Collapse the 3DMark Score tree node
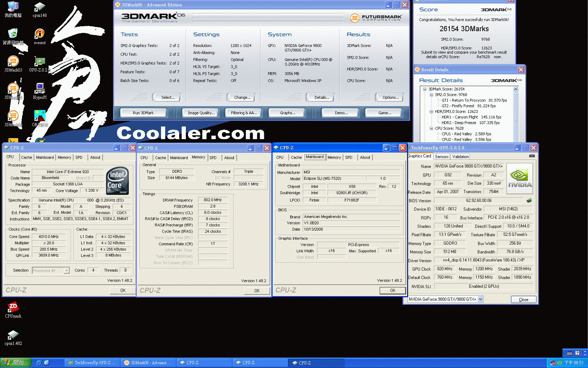This screenshot has width=588, height=368. pos(425,89)
